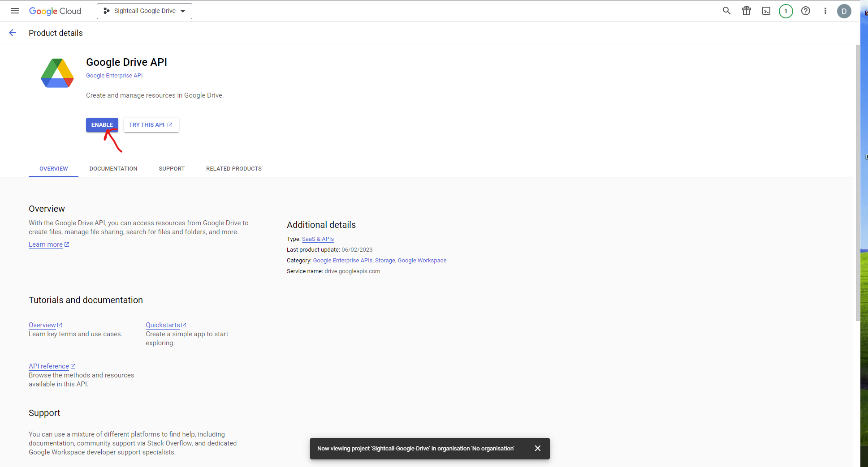Click the search magnifier icon

[x=726, y=11]
